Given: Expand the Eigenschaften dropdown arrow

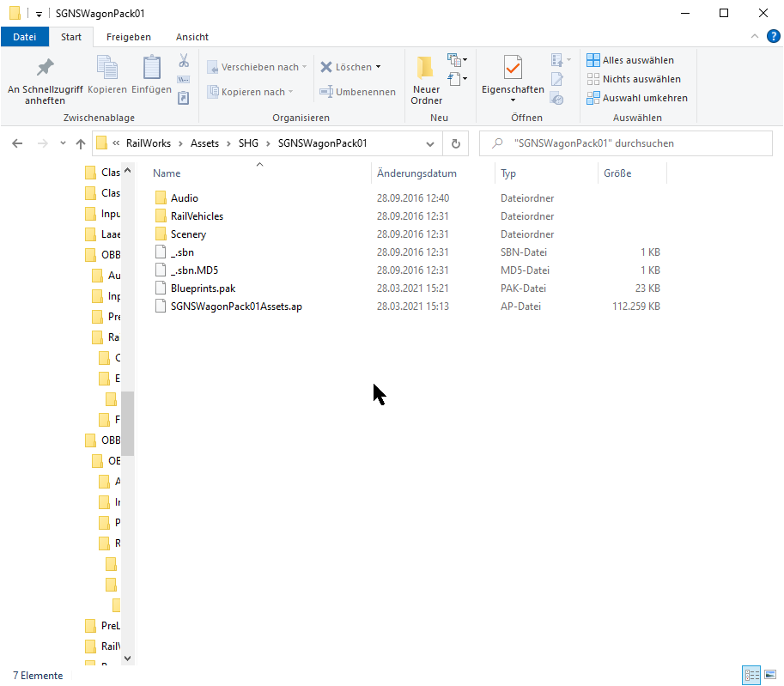Looking at the screenshot, I should 513,100.
